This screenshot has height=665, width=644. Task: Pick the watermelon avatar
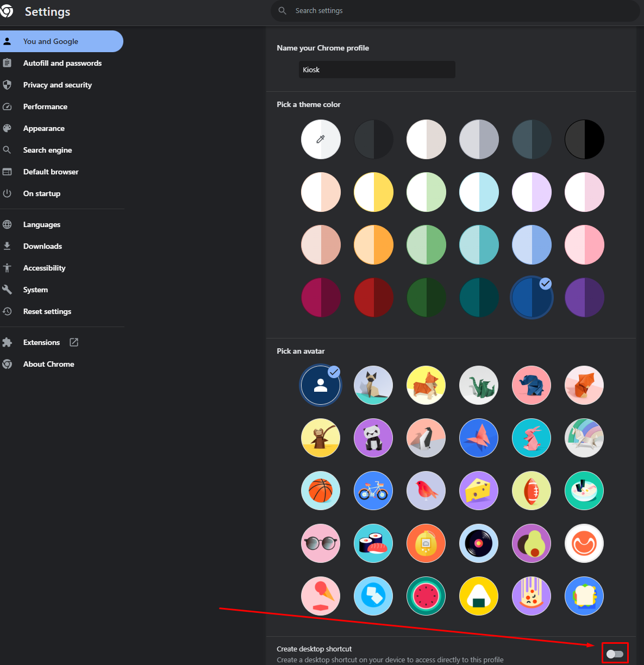pyautogui.click(x=427, y=597)
